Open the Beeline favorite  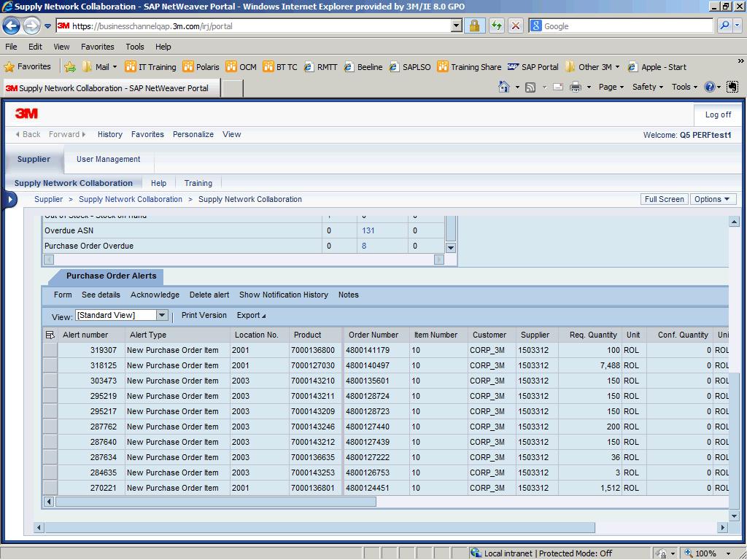tap(363, 67)
